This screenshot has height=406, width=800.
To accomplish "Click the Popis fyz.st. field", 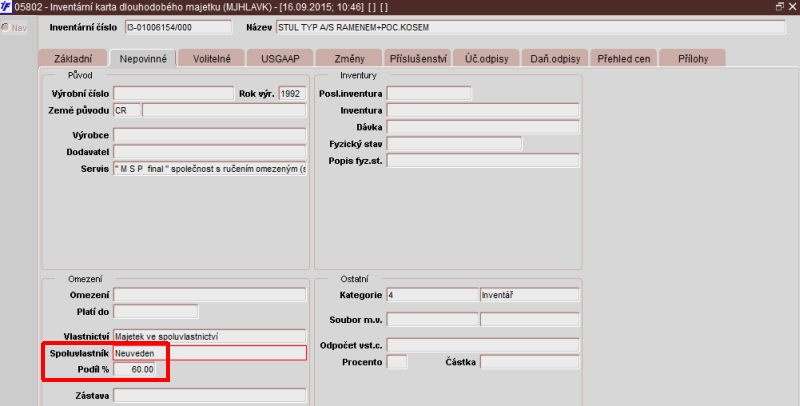I will click(483, 161).
